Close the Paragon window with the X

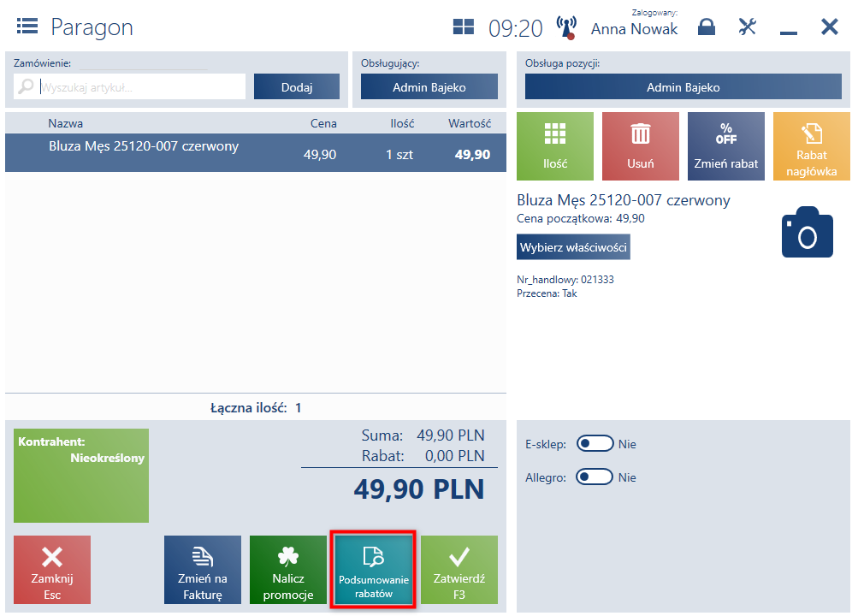pyautogui.click(x=830, y=27)
